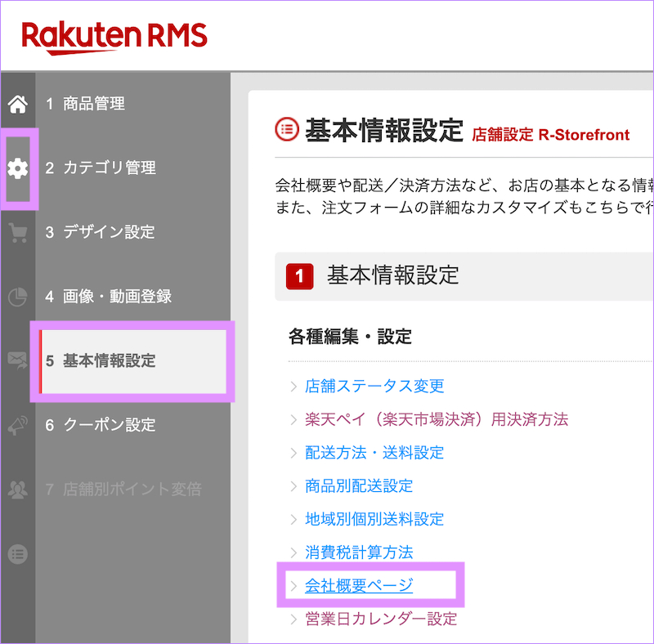The height and width of the screenshot is (644, 654).
Task: Open 楽天ペイ（楽天市場決済）用決済方法 link
Action: [x=437, y=419]
